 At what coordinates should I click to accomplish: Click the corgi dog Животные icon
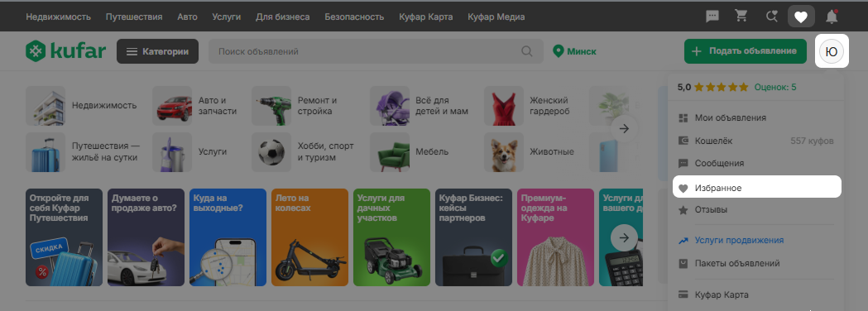click(x=504, y=152)
